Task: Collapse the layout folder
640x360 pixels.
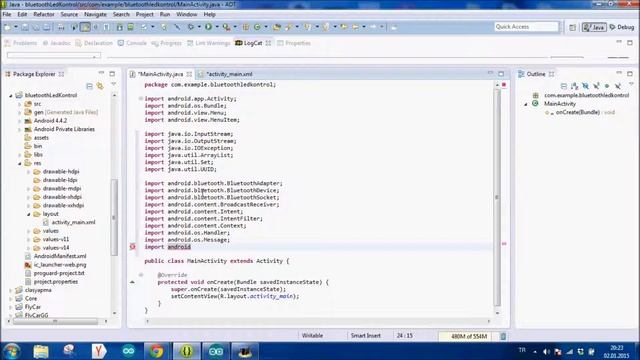Action: 29,214
